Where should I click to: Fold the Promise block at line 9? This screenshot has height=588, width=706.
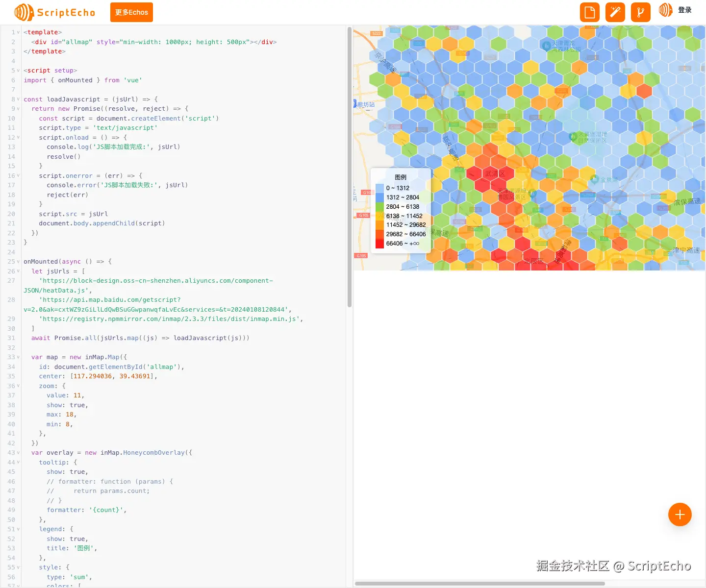19,109
